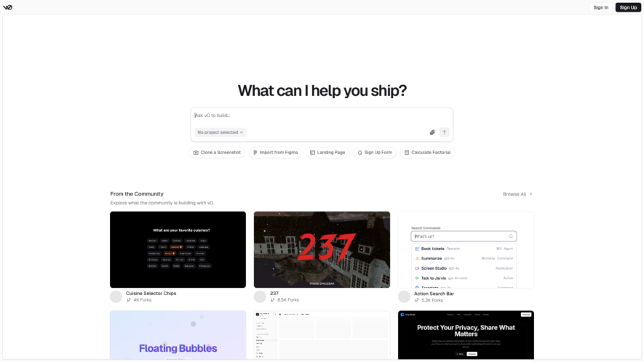This screenshot has width=644, height=362.
Task: Click the fork icon under Cuisine Selector Chips
Action: 129,300
